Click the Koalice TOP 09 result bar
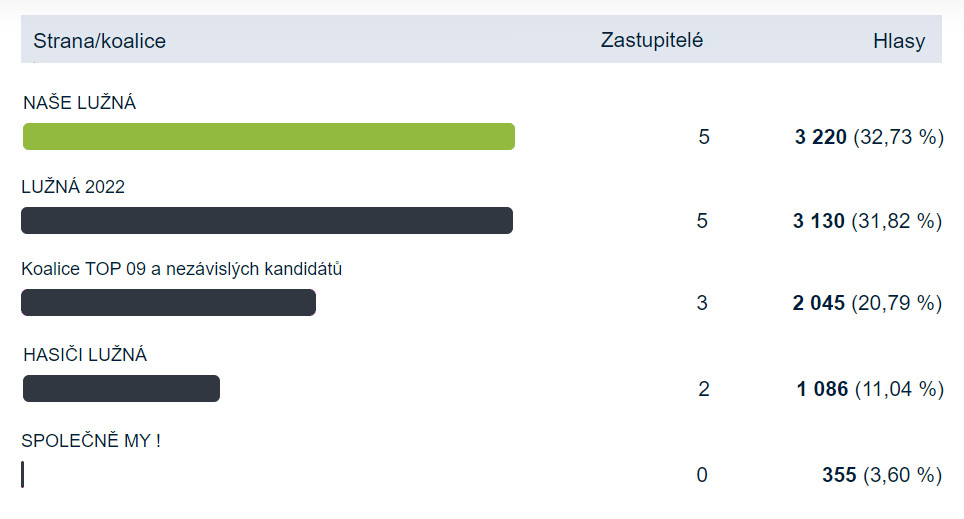The height and width of the screenshot is (519, 964). click(x=168, y=303)
